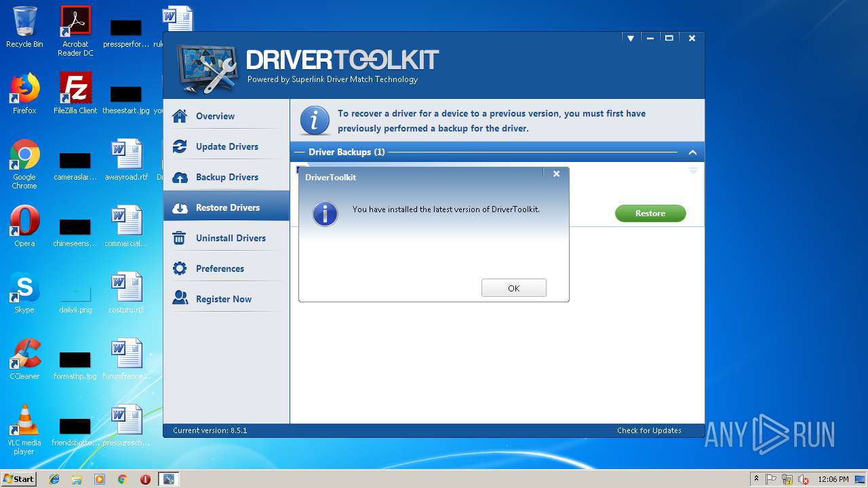Switch to DriverToolkit taskbar button

pyautogui.click(x=169, y=479)
